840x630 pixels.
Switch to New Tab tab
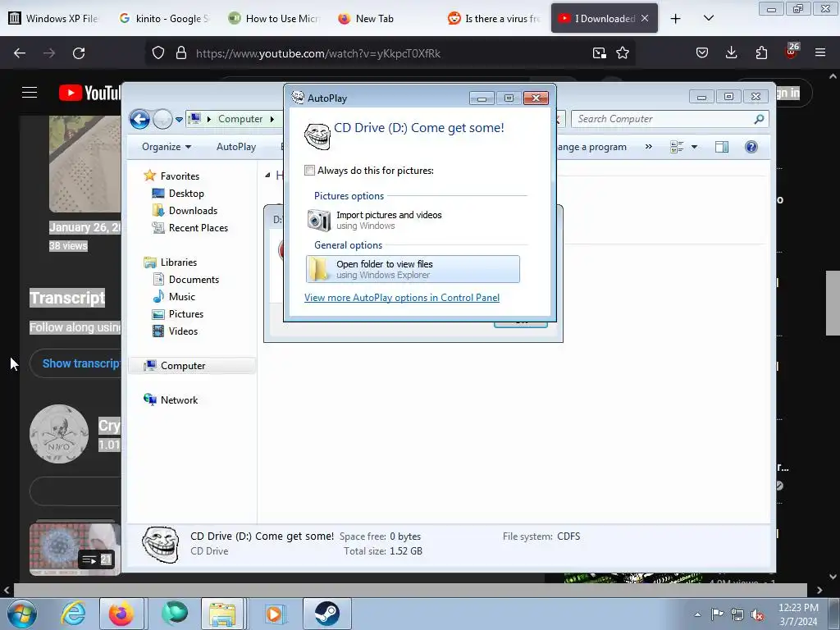click(383, 18)
